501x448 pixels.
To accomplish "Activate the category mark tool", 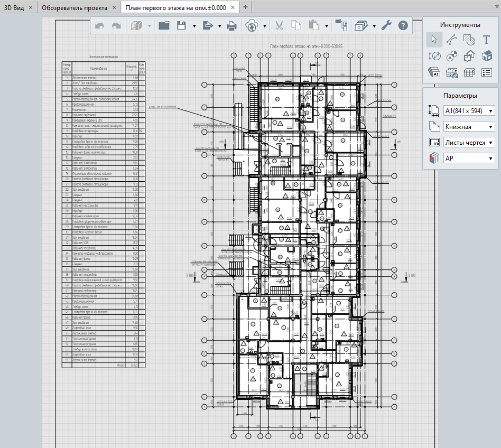I will point(451,56).
